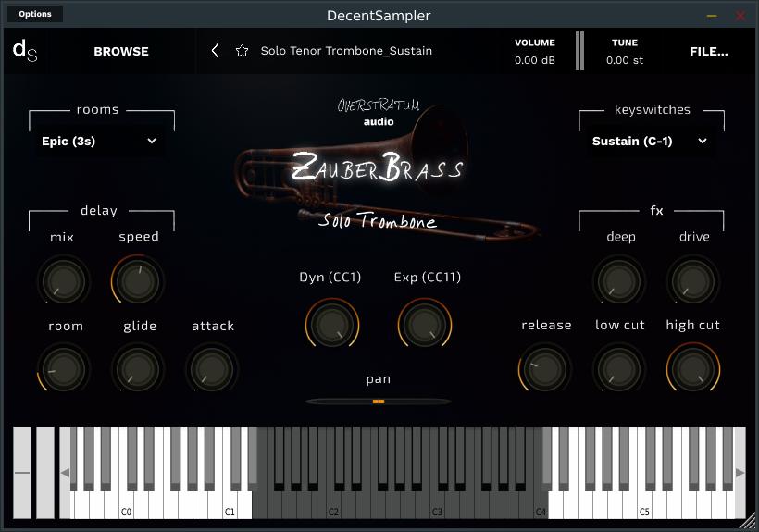759x532 pixels.
Task: Click the DecentSampler ds logo icon
Action: (25, 51)
